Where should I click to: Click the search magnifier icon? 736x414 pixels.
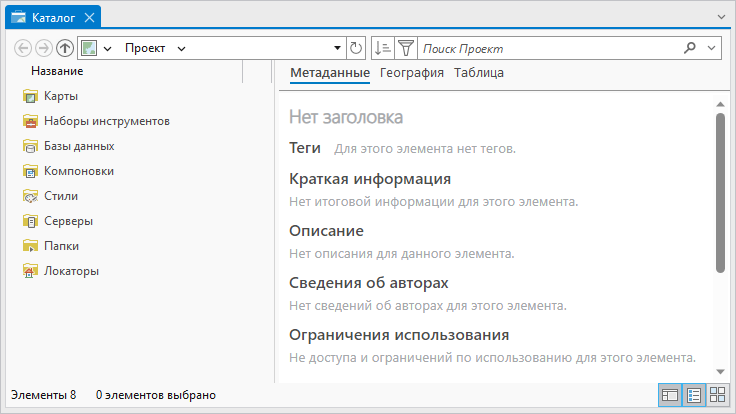click(690, 48)
